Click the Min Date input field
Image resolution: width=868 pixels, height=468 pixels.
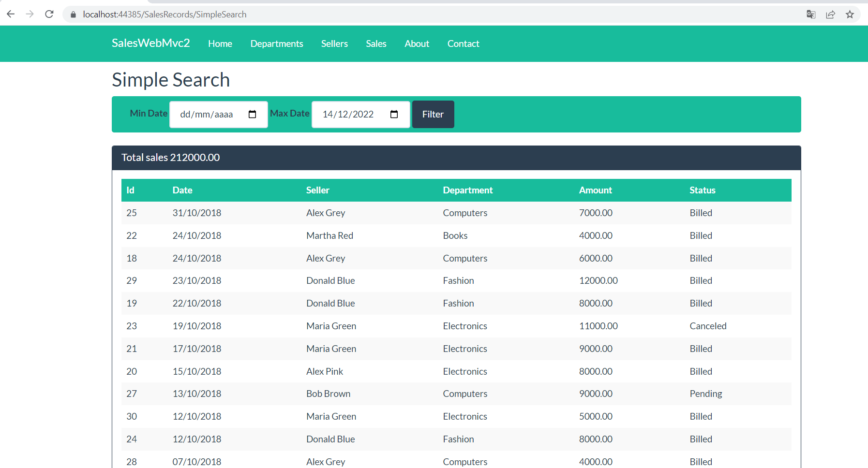[x=219, y=115]
